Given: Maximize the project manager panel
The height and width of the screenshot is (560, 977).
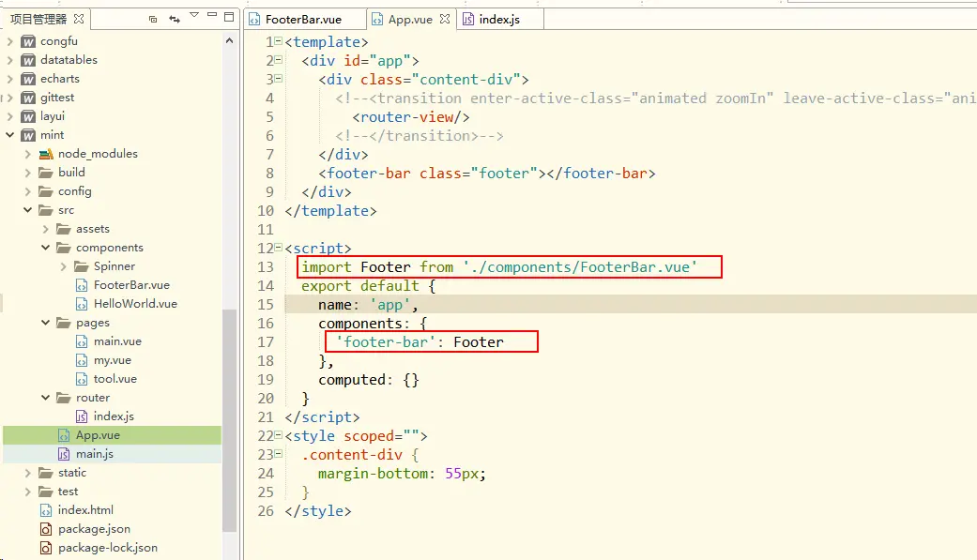Looking at the screenshot, I should click(x=229, y=17).
